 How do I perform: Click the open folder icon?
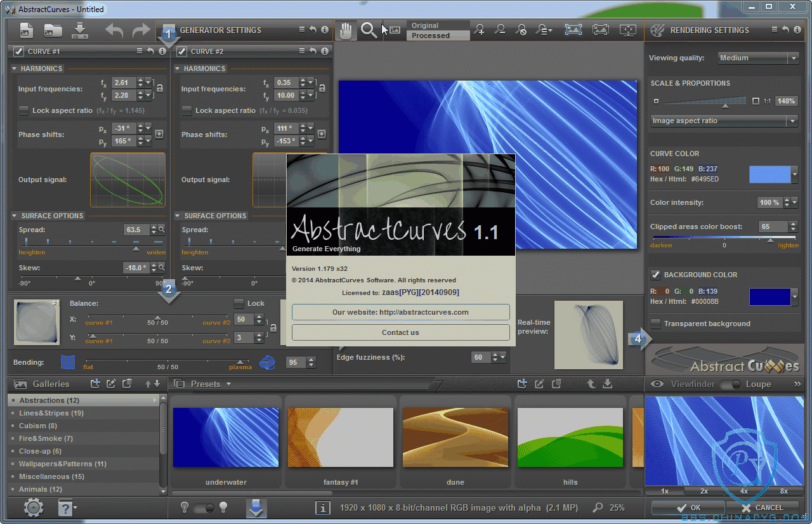[53, 30]
